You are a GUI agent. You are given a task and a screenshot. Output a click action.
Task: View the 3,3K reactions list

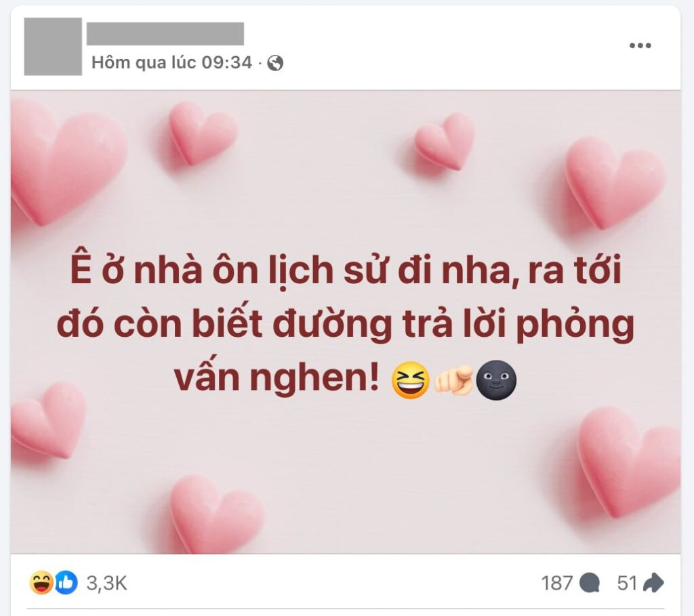pyautogui.click(x=106, y=583)
